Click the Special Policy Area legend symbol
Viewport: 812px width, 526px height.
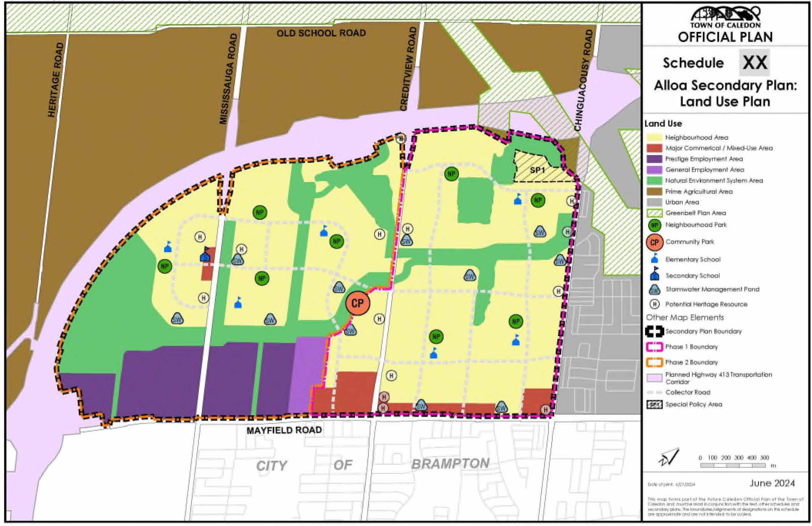[654, 404]
